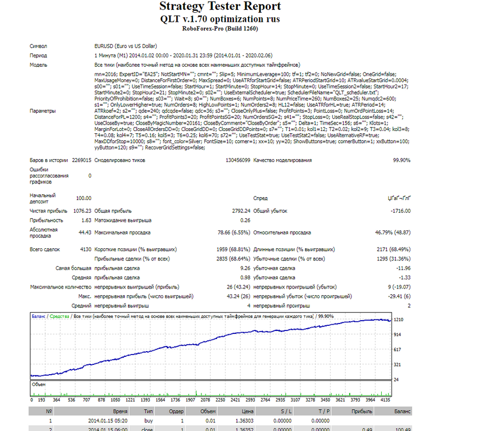504x431 pixels.
Task: Click "Прибыльные сделки (% от всех)" label
Action: [132, 259]
